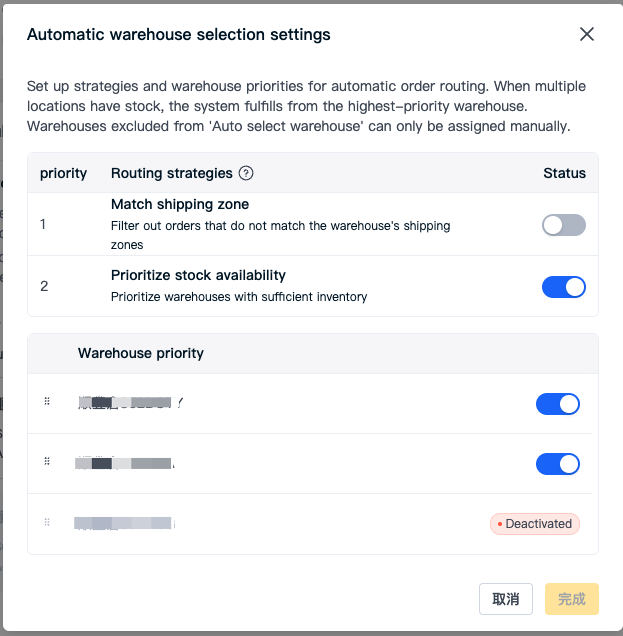This screenshot has width=623, height=636.
Task: Select the second warehouse name in list
Action: tap(125, 463)
